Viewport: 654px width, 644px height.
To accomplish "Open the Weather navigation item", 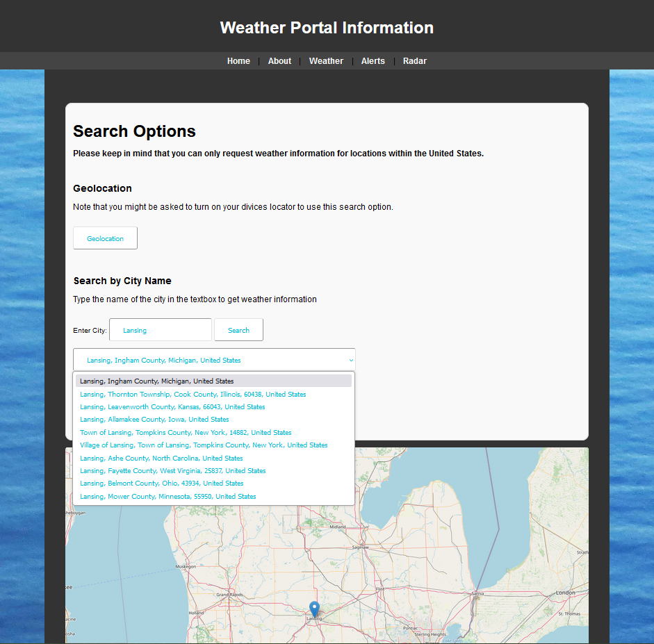I will point(326,61).
